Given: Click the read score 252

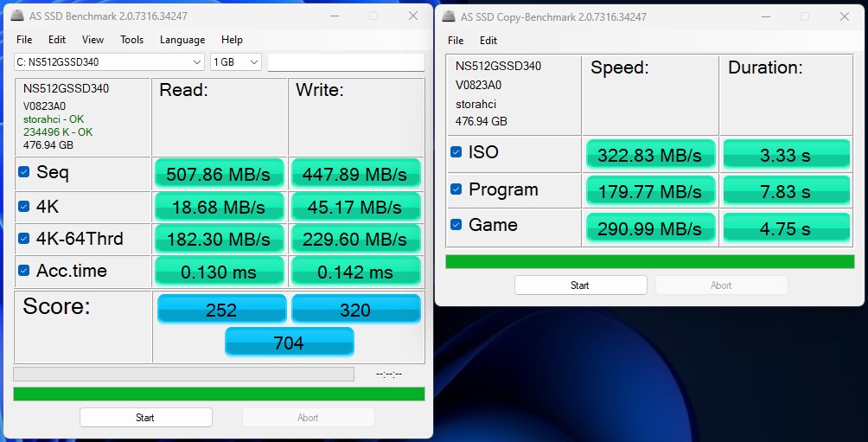Looking at the screenshot, I should tap(221, 309).
